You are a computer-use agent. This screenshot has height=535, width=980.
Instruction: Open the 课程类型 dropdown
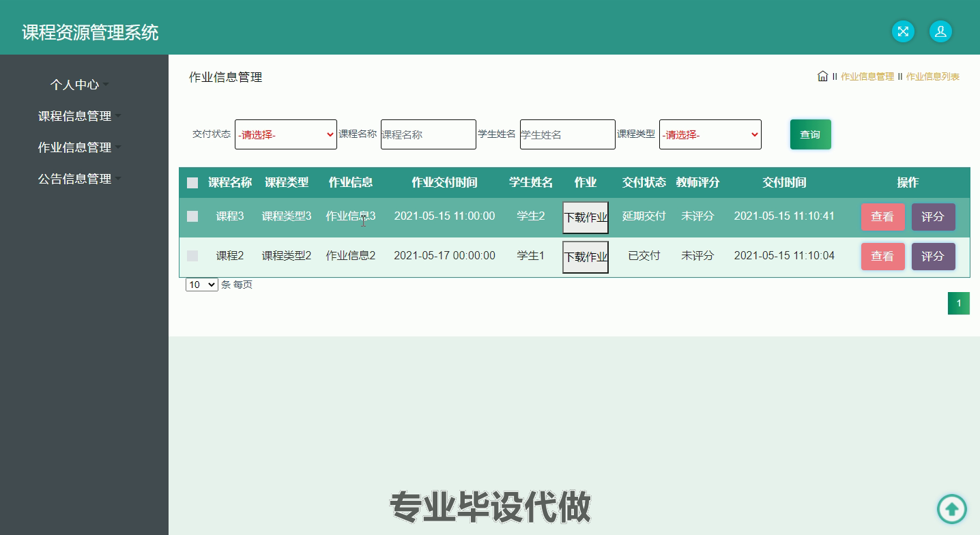pos(710,134)
